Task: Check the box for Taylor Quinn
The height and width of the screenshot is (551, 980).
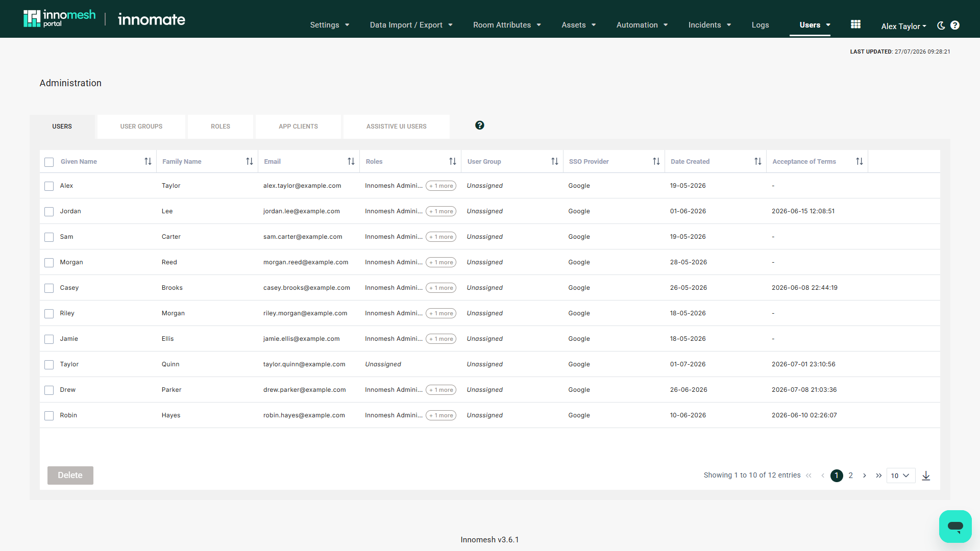Action: tap(49, 365)
